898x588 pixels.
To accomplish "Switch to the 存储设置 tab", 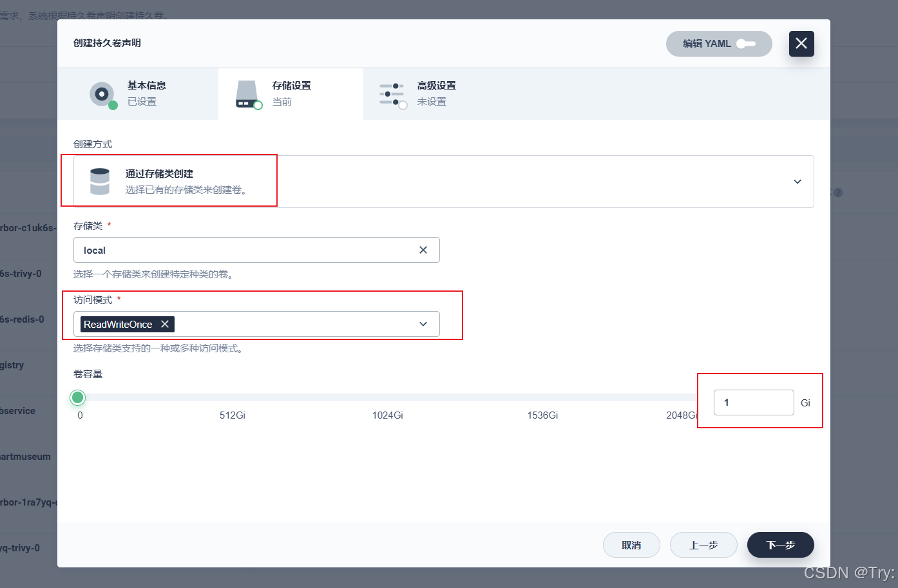I will [x=290, y=94].
